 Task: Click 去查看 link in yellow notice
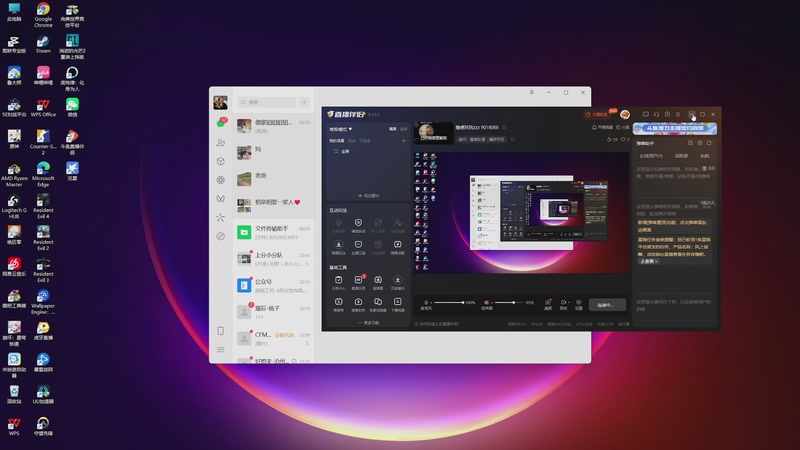[x=648, y=261]
